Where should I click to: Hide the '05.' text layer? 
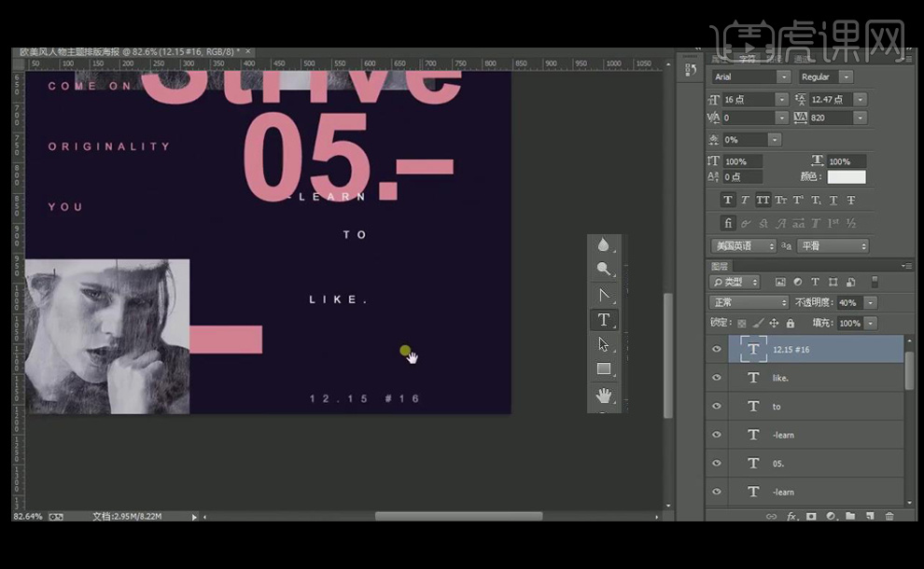[717, 463]
